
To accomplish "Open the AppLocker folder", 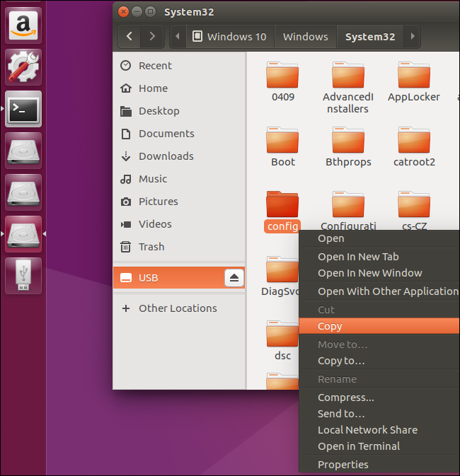I will [414, 81].
